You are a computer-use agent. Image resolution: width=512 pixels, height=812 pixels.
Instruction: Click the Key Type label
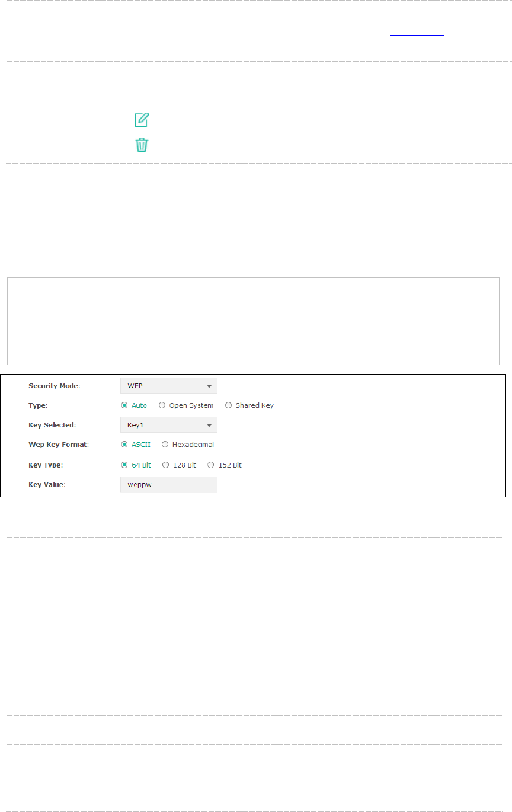tap(46, 465)
